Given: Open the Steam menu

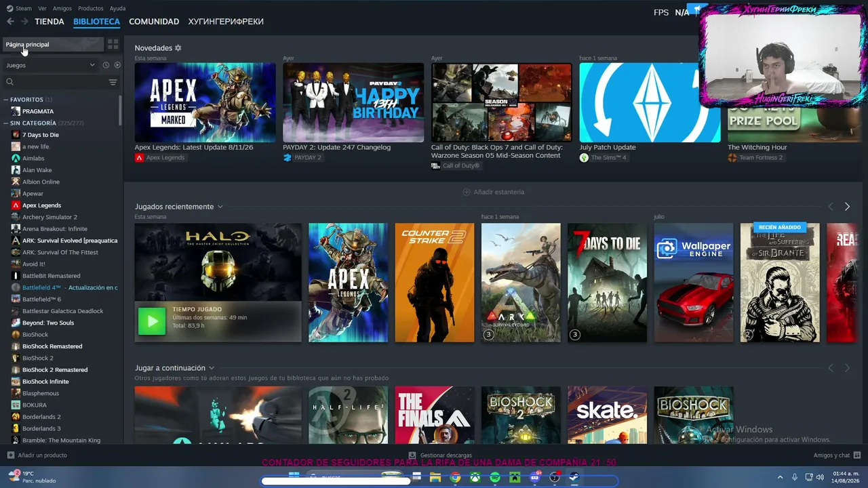Looking at the screenshot, I should pyautogui.click(x=24, y=8).
